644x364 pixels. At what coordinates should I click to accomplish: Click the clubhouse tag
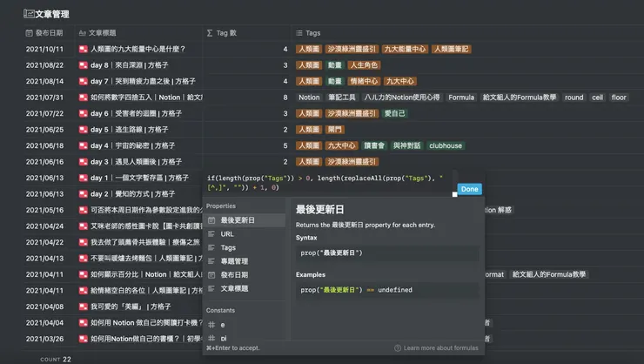click(446, 145)
